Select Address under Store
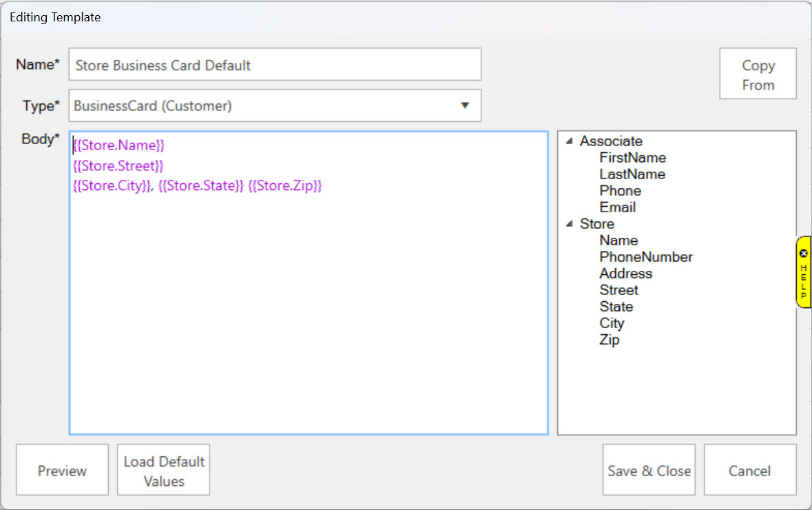 coord(625,274)
